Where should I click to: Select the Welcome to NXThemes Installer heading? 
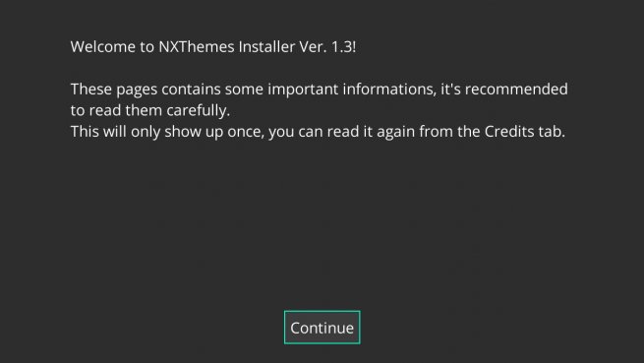(213, 47)
